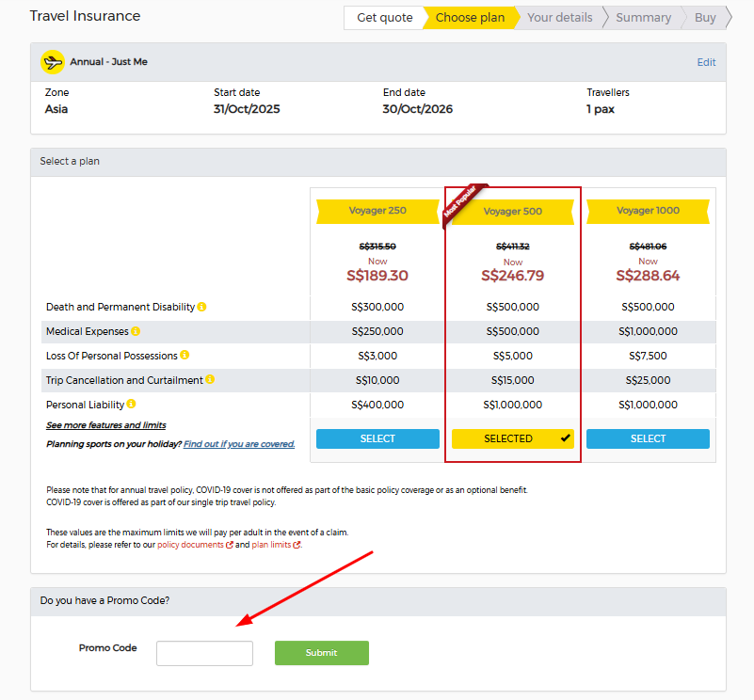Click inside the Promo Code input field

[x=204, y=653]
